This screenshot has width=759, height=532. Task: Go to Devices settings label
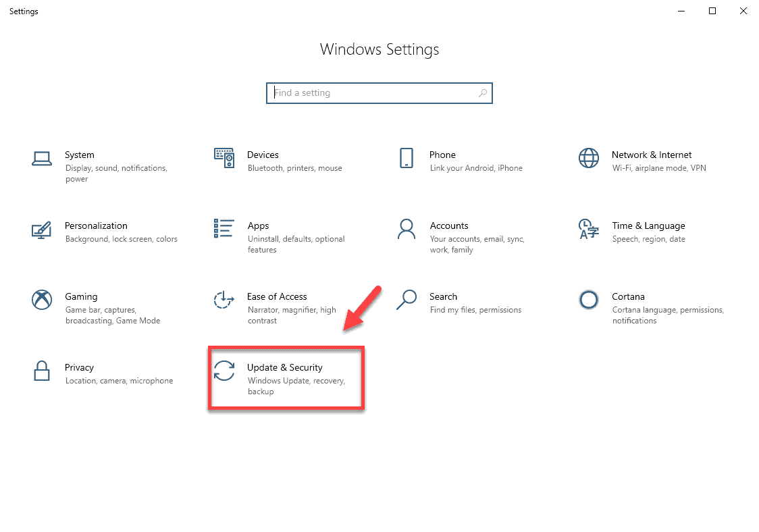(263, 155)
